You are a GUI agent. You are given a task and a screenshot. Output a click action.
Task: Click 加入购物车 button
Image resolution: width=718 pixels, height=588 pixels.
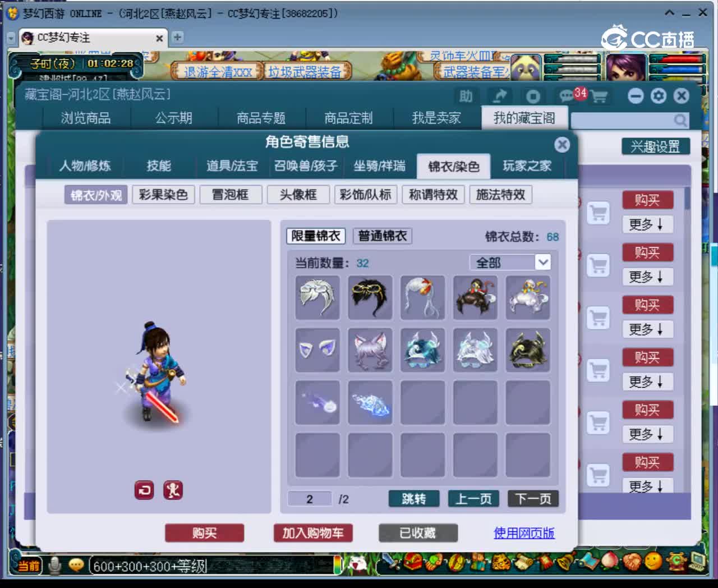(313, 533)
